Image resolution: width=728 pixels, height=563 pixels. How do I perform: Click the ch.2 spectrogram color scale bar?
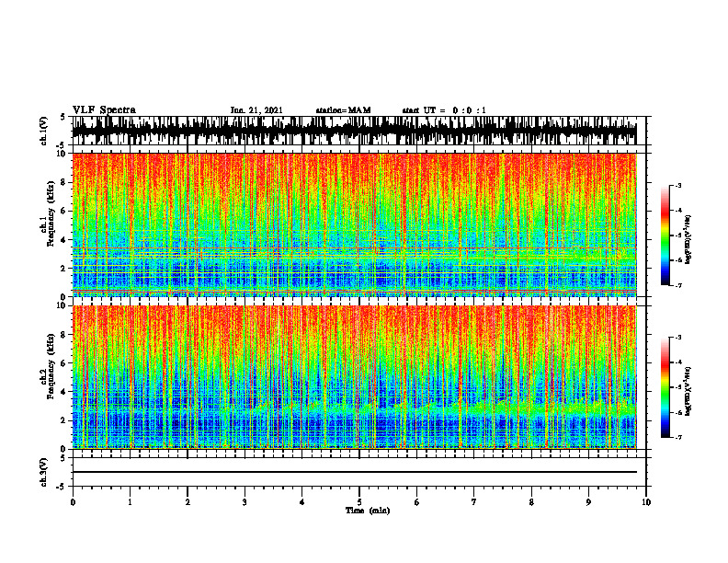click(665, 387)
